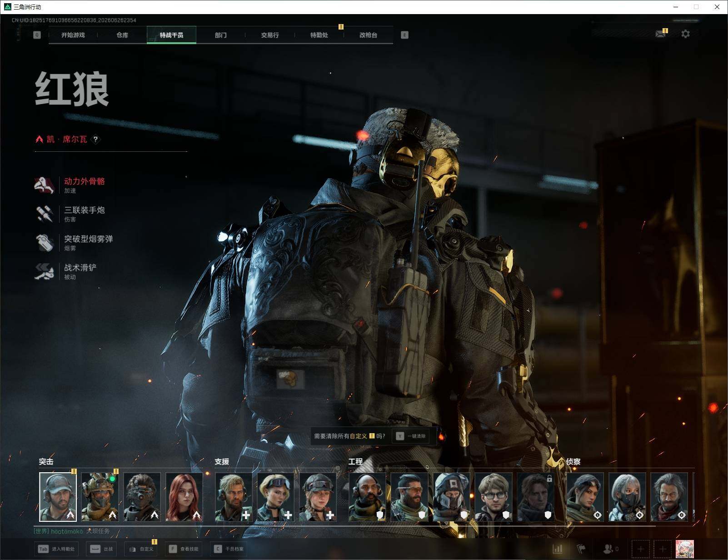Click the first empty squad slot plus
Screen dimensions: 728x560
pyautogui.click(x=641, y=549)
